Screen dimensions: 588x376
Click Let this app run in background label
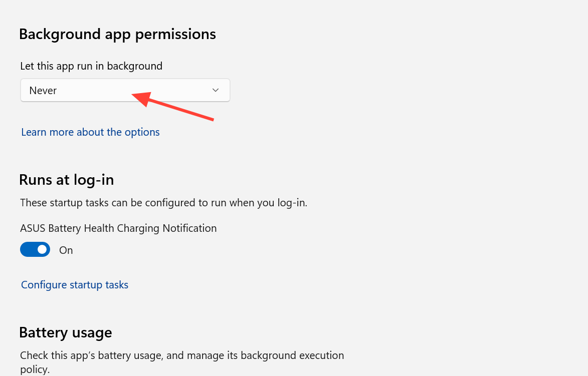[91, 66]
